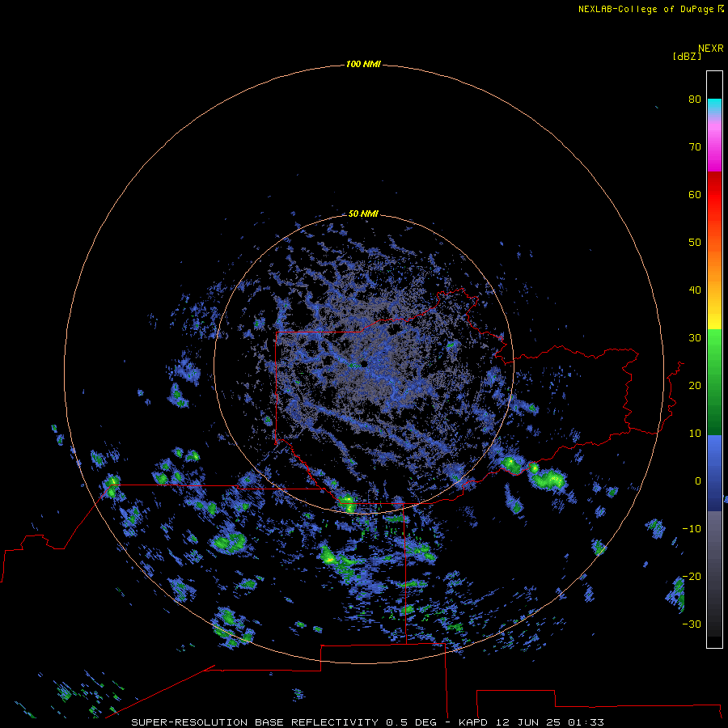Screen dimensions: 728x728
Task: Click the cyan top band of colorbar
Action: (714, 105)
